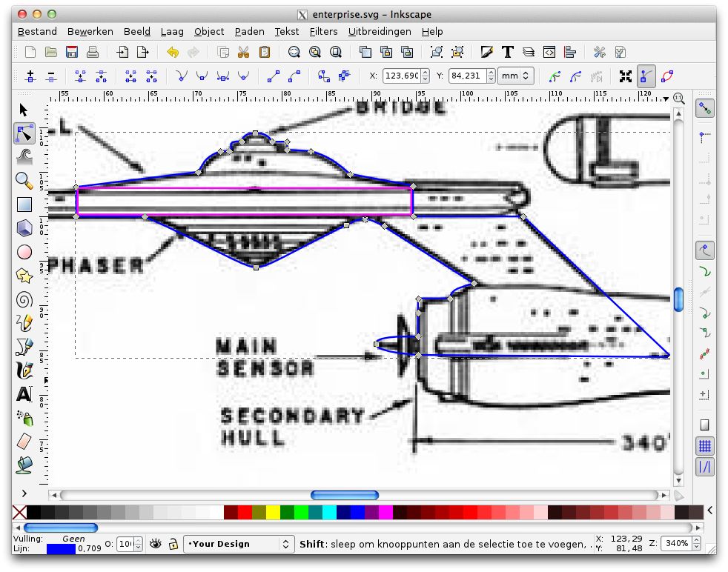728x572 pixels.
Task: Select the Calligraphy tool
Action: 24,370
